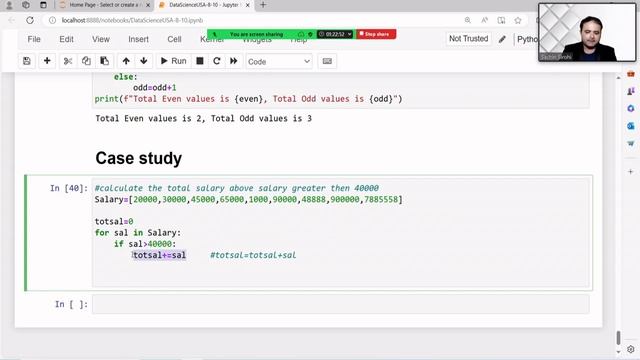Close the Home Page browser tab

point(148,5)
